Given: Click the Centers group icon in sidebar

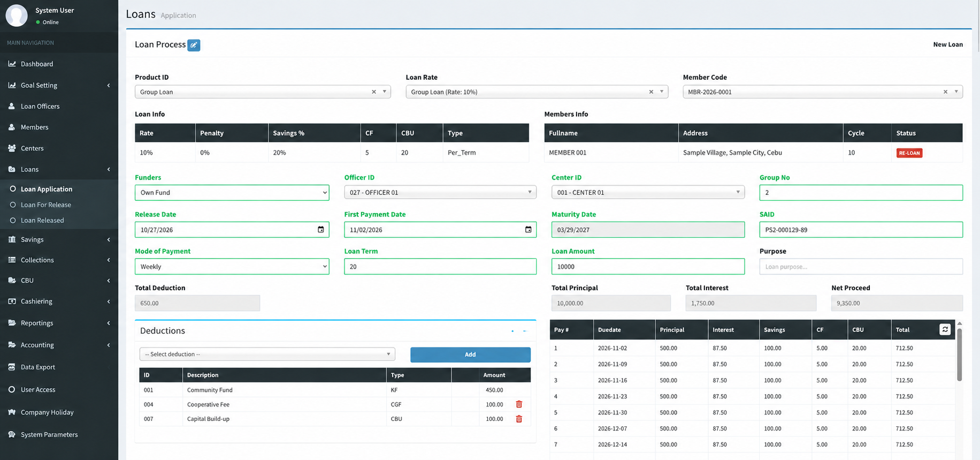Looking at the screenshot, I should pos(12,148).
